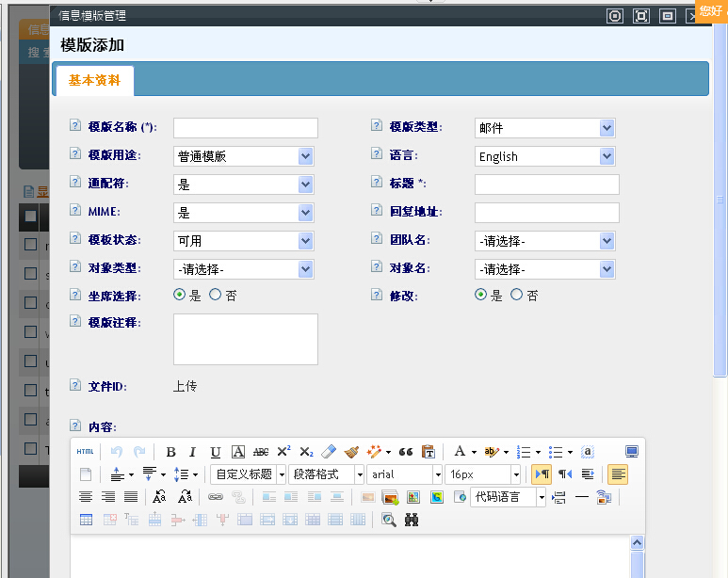This screenshot has width=728, height=578.
Task: Click the superscript icon
Action: coord(283,452)
